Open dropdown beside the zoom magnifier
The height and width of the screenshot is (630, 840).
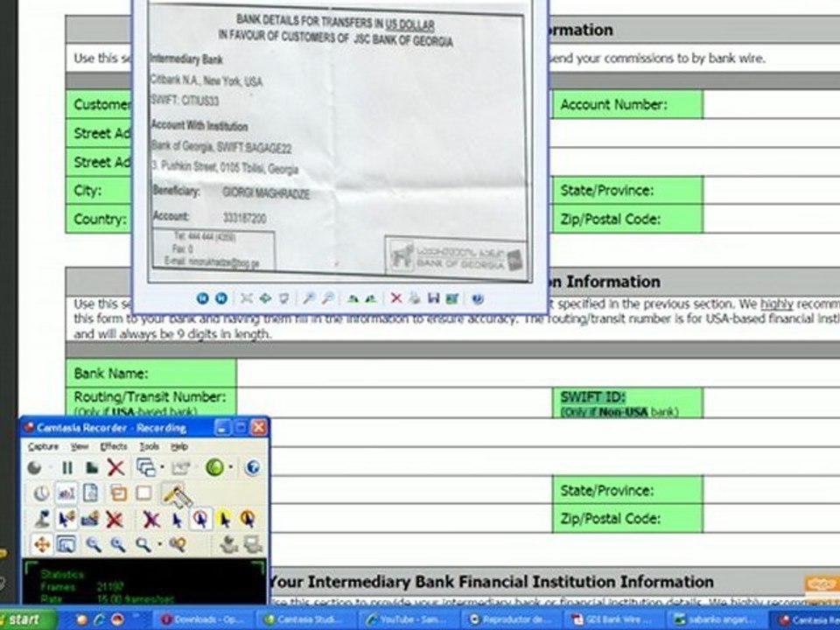[x=159, y=544]
